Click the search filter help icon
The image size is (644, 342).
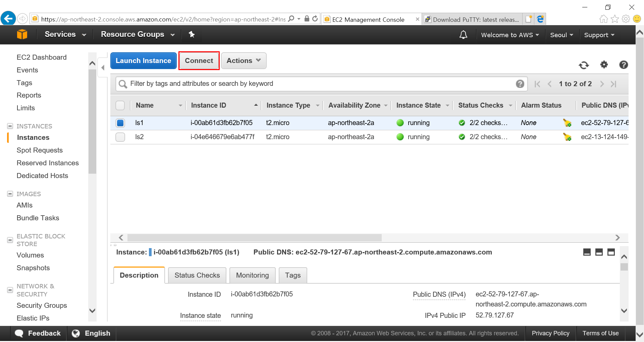pyautogui.click(x=520, y=84)
